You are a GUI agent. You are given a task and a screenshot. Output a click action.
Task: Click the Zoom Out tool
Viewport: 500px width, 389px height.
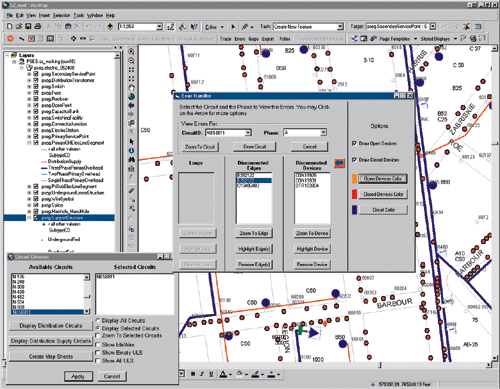pyautogui.click(x=131, y=61)
